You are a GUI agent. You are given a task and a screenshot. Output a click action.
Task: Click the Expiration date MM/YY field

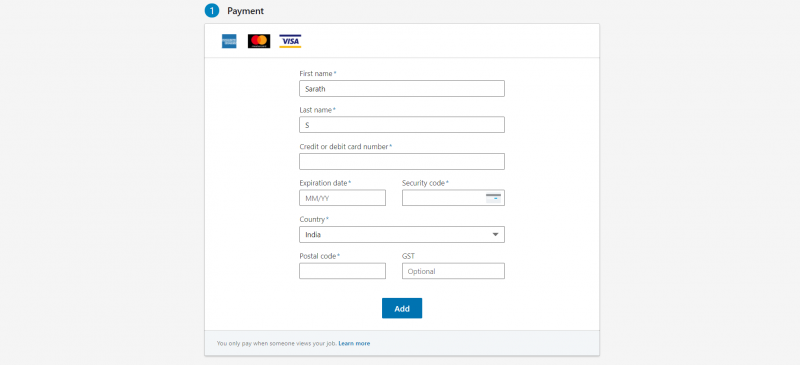[342, 198]
